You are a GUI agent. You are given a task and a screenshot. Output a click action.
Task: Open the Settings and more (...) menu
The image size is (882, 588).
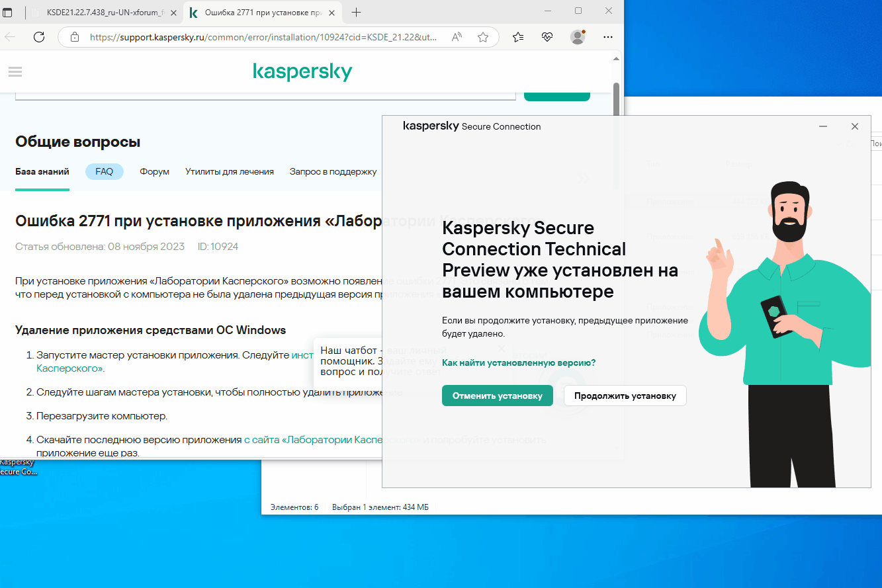[608, 37]
